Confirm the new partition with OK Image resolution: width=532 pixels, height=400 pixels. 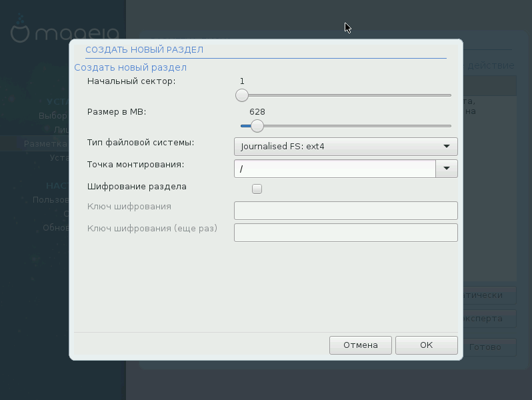(x=426, y=345)
